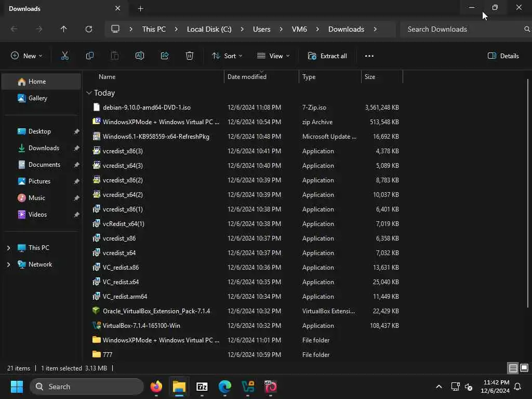532x399 pixels.
Task: Open Gallery in navigation pane
Action: click(41, 98)
